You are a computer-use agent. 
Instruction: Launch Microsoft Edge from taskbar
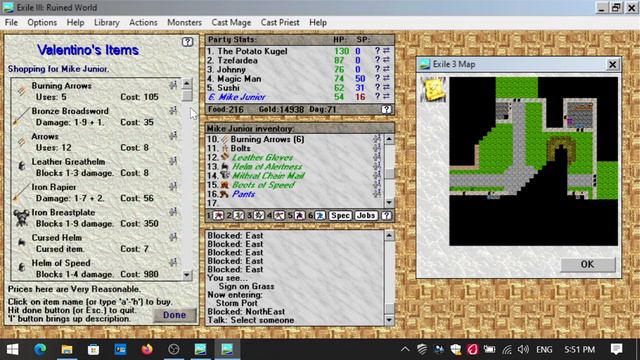pos(40,349)
